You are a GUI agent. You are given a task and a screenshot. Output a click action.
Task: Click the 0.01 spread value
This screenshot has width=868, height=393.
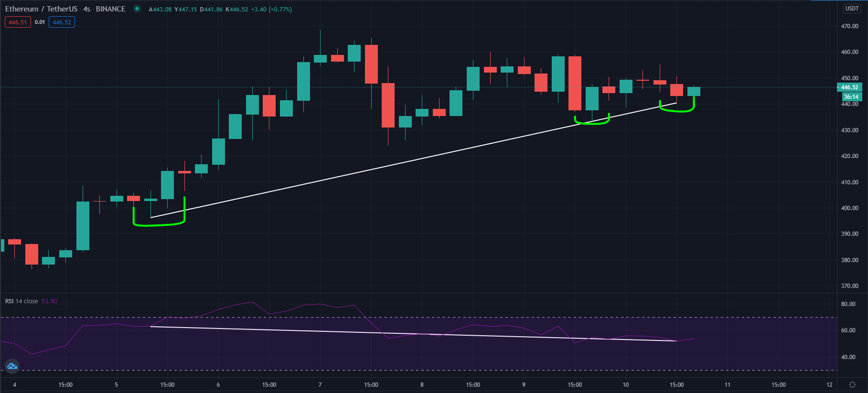coord(40,22)
